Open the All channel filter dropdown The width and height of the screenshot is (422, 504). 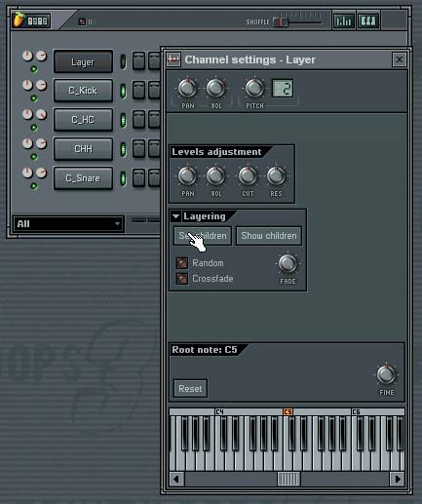coord(68,223)
